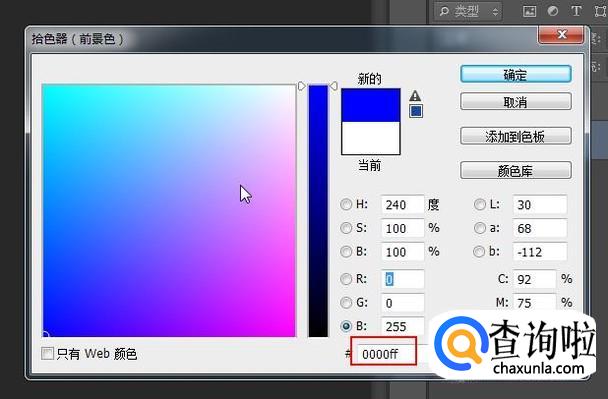Screen dimensions: 608x399
Task: Select the L lightness radio button
Action: tap(480, 204)
